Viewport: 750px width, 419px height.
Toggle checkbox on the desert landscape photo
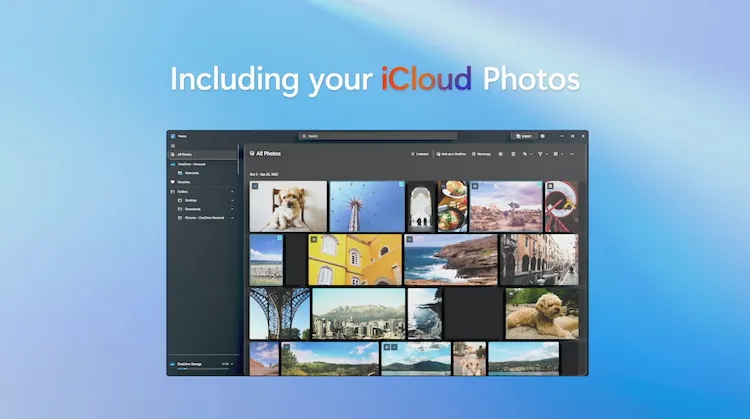coord(475,186)
